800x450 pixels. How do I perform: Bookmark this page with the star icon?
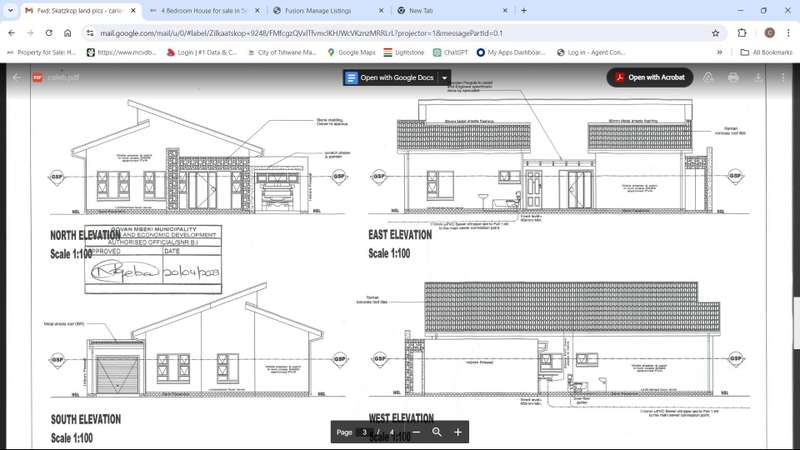(716, 32)
